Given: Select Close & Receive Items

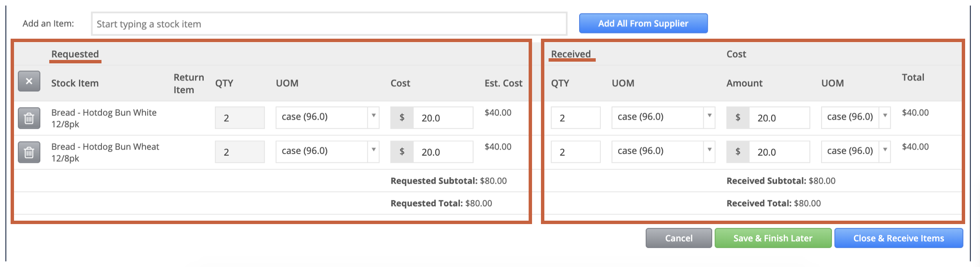Looking at the screenshot, I should coord(898,238).
